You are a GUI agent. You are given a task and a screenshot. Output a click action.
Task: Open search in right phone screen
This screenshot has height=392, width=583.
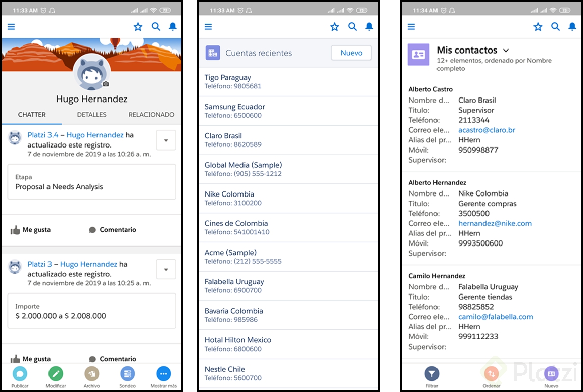555,27
